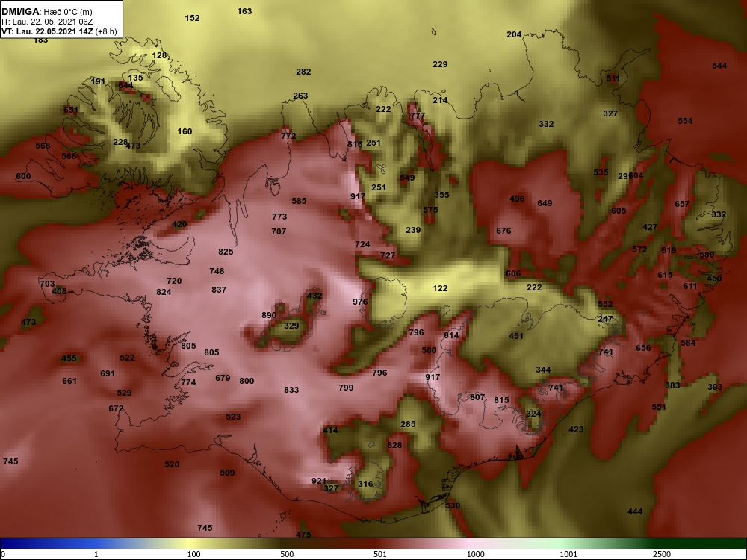Select the map value 530

(453, 505)
